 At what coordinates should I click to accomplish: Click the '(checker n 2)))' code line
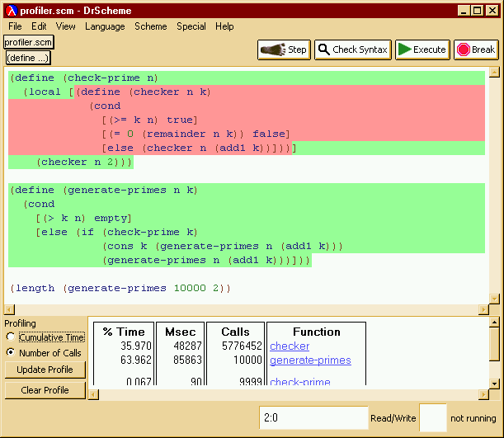pos(84,162)
